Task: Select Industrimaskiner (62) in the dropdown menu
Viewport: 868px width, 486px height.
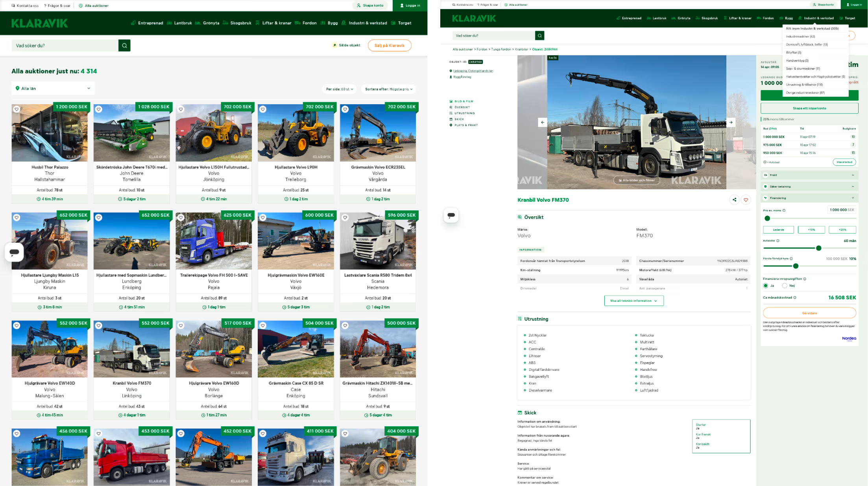Action: (x=800, y=37)
